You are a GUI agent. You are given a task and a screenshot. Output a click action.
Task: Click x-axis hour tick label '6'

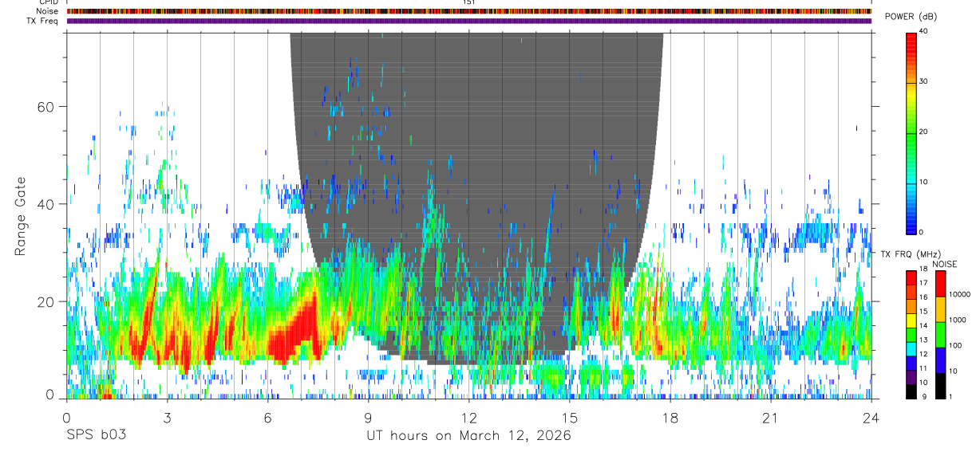point(267,417)
